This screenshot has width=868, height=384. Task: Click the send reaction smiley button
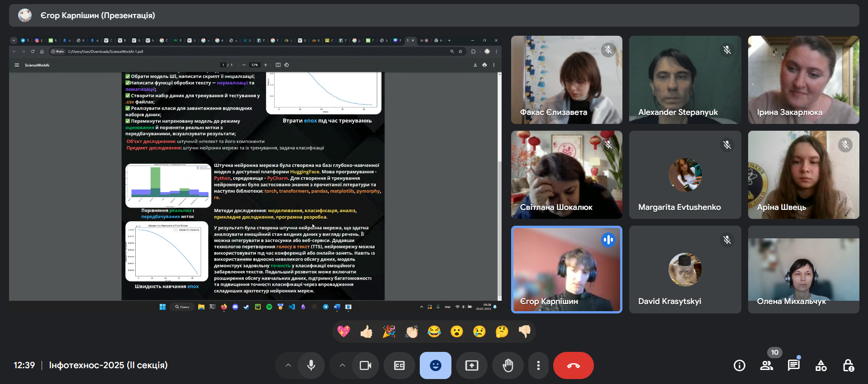tap(436, 365)
